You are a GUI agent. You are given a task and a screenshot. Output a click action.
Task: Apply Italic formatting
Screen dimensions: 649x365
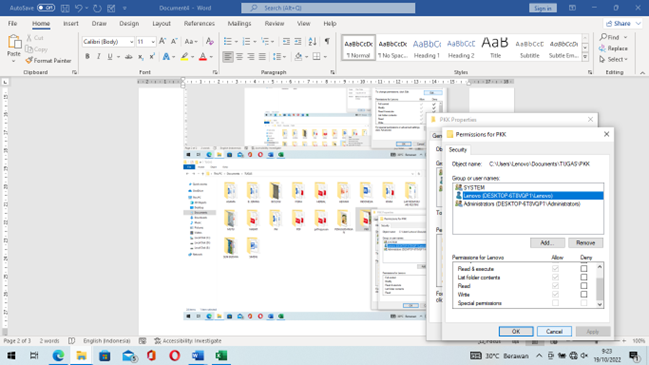pos(99,56)
